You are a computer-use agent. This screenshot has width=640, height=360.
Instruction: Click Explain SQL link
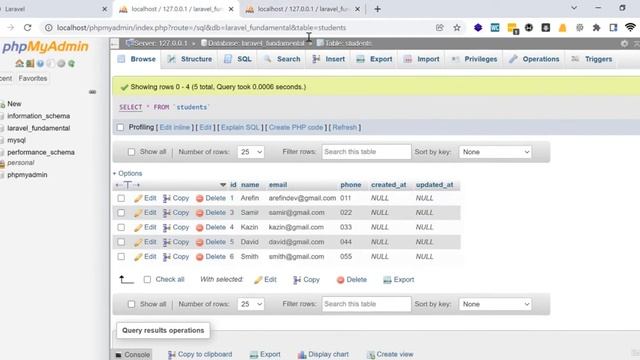point(240,127)
